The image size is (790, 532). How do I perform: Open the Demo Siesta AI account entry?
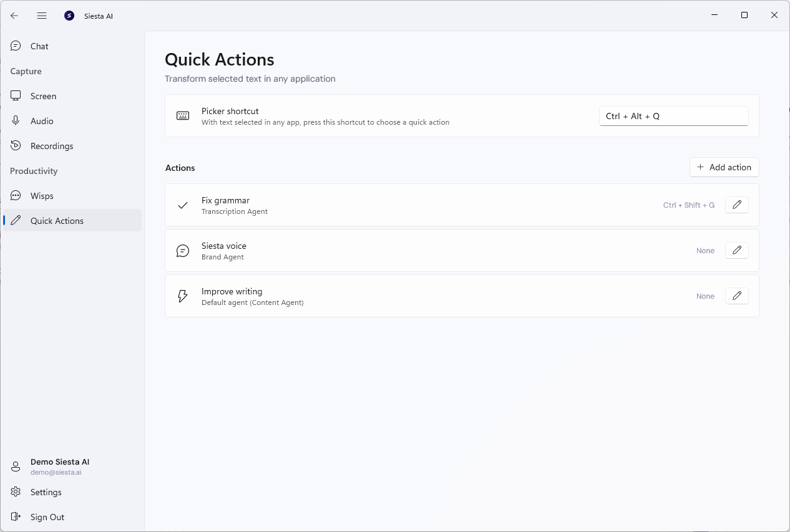[x=72, y=467]
